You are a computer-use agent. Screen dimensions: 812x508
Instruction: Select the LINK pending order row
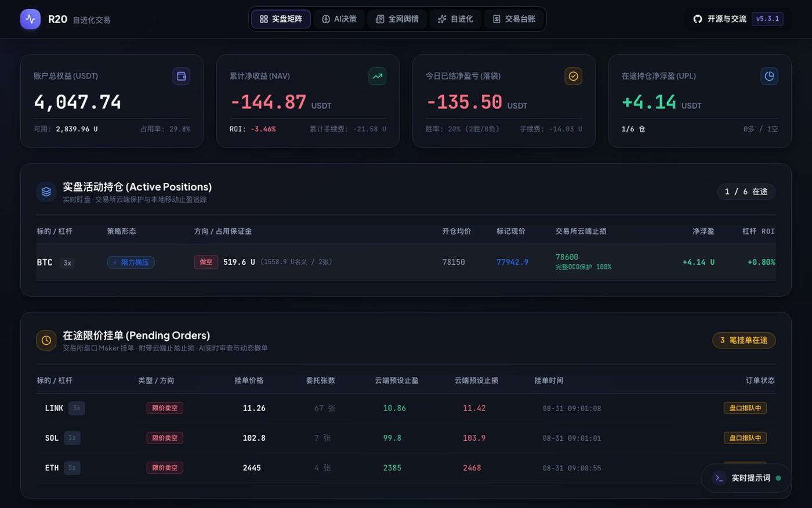coord(406,408)
